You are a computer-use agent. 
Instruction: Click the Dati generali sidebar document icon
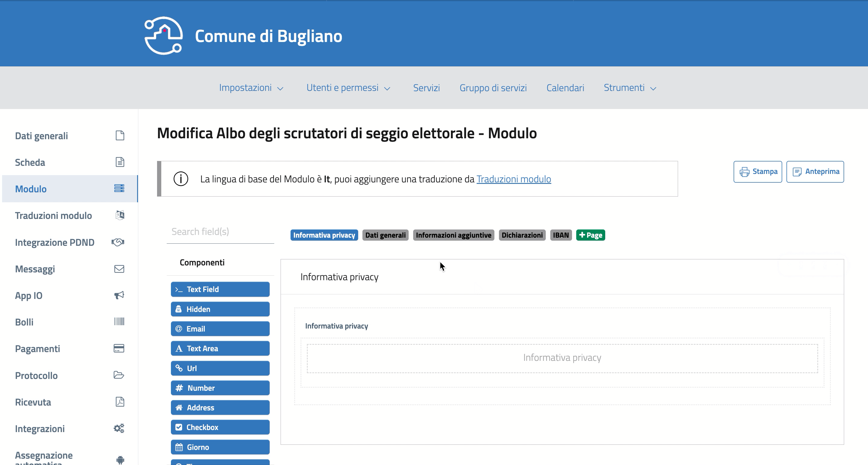[120, 136]
